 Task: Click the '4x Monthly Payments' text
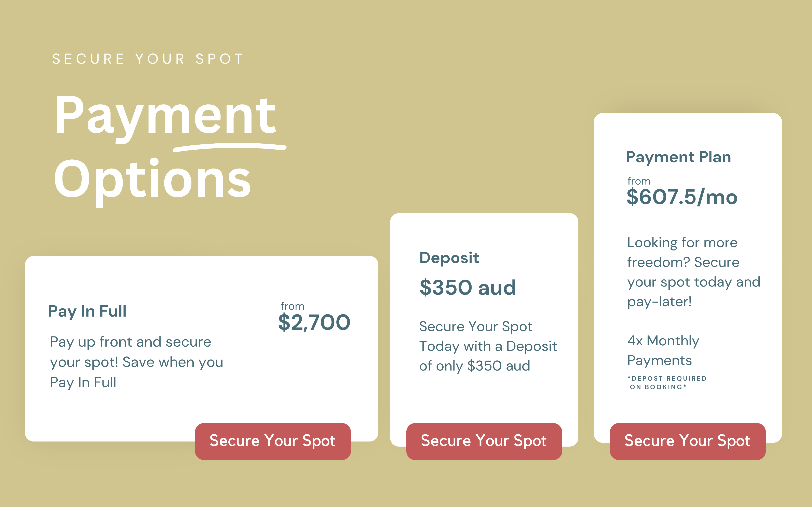[663, 350]
